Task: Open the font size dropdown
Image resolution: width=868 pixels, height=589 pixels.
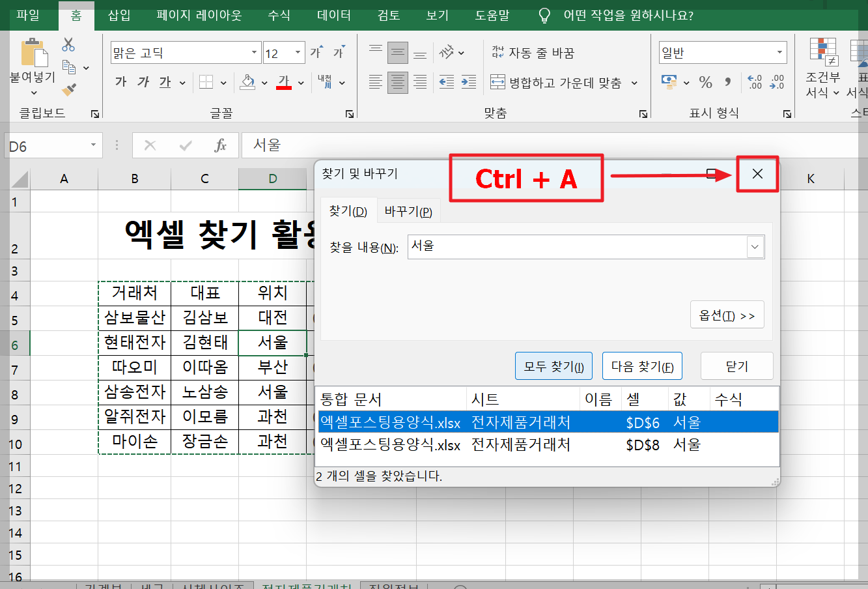Action: [x=298, y=51]
